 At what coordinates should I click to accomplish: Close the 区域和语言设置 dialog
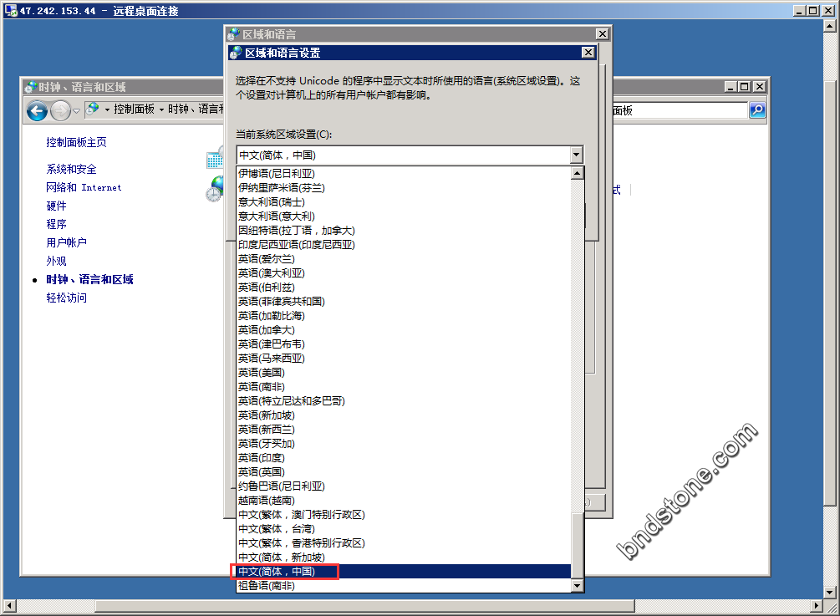[x=588, y=53]
